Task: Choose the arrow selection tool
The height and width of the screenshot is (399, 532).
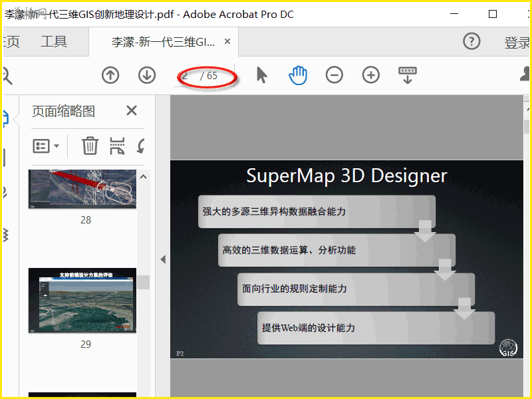Action: (261, 75)
